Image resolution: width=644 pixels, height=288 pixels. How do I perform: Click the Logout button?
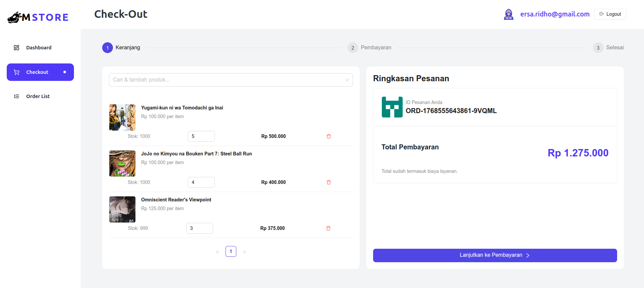(610, 14)
